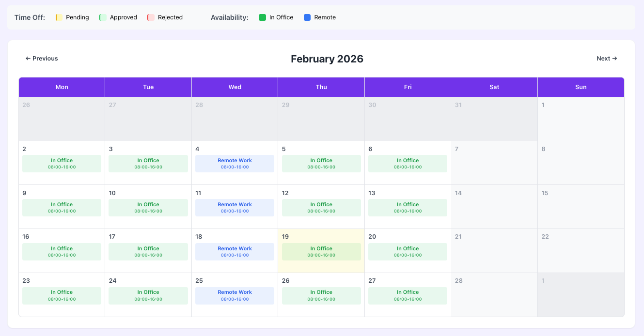
Task: Click the February 2026 calendar title
Action: [327, 59]
